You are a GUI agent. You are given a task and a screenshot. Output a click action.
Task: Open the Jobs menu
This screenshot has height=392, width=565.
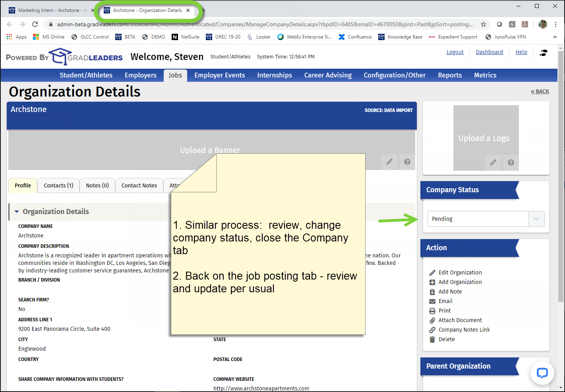175,75
